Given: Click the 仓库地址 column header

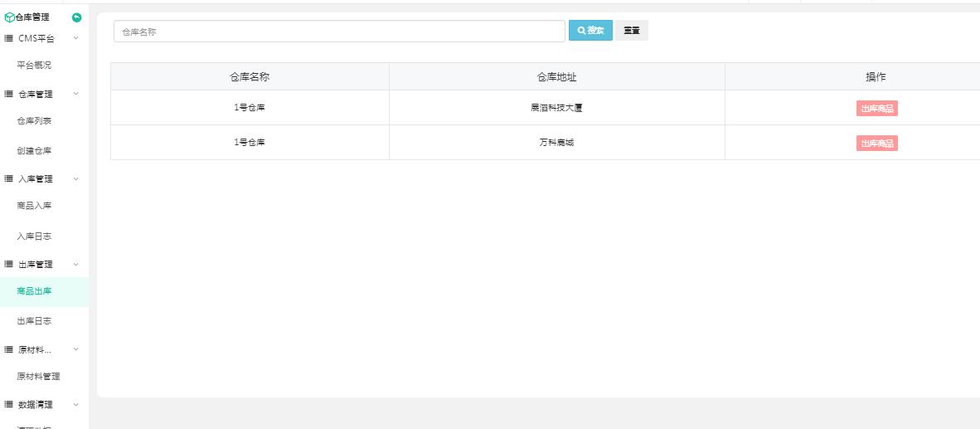Looking at the screenshot, I should pyautogui.click(x=557, y=77).
